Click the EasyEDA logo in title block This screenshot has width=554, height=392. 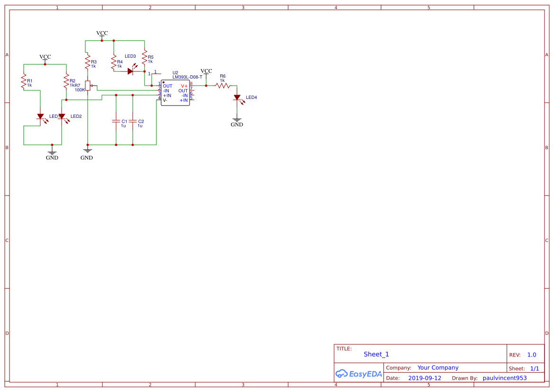pos(359,374)
